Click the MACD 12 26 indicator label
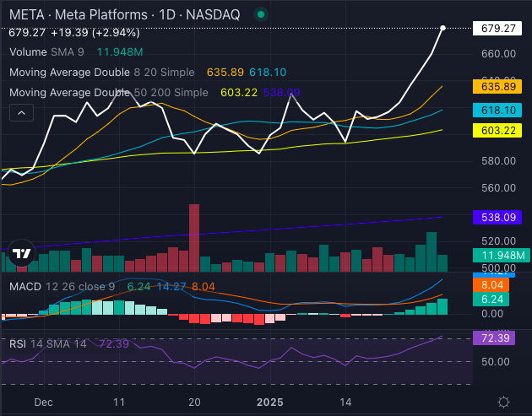 click(x=62, y=286)
